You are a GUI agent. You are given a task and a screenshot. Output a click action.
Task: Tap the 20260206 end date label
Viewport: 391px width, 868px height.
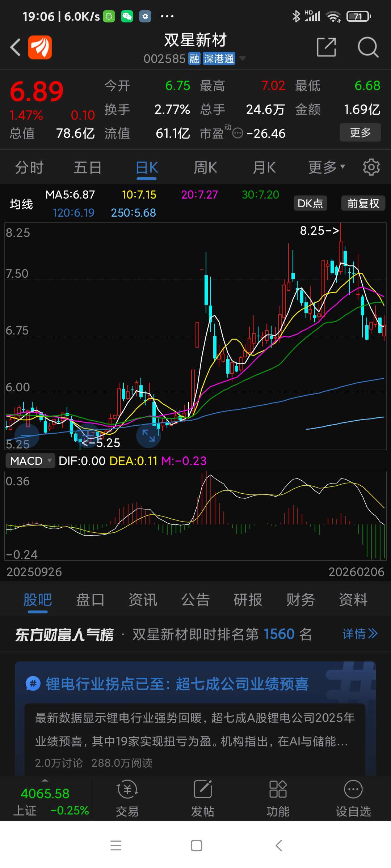(x=356, y=572)
